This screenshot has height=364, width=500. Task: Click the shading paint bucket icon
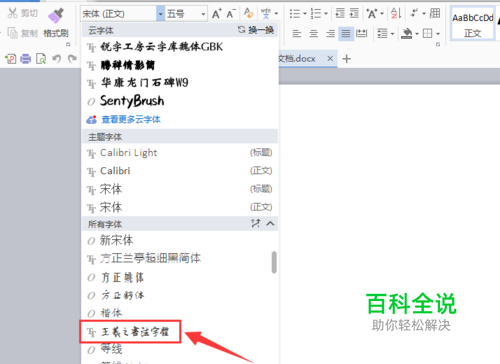pos(407,33)
